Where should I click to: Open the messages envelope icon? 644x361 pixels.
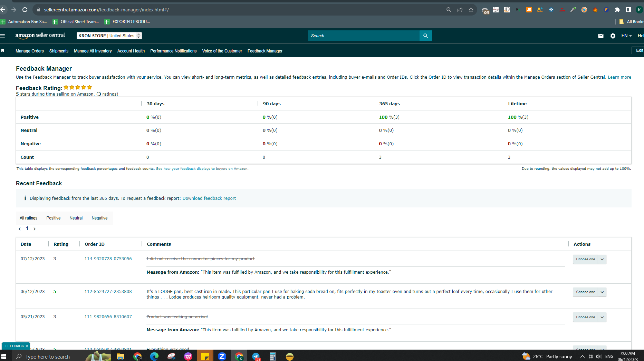point(601,36)
